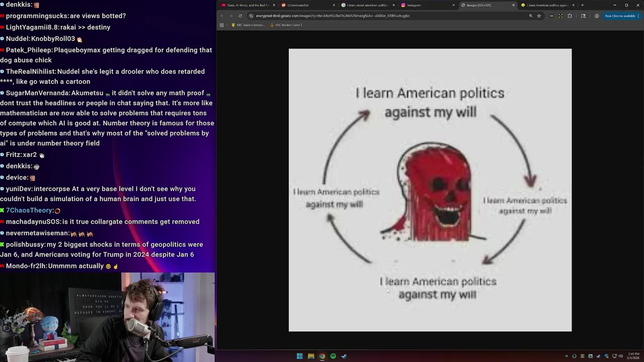Select the Instagram tab

[427, 5]
